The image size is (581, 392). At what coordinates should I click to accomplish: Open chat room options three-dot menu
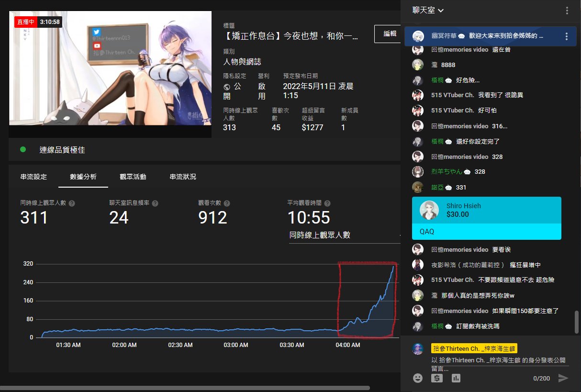coord(567,10)
